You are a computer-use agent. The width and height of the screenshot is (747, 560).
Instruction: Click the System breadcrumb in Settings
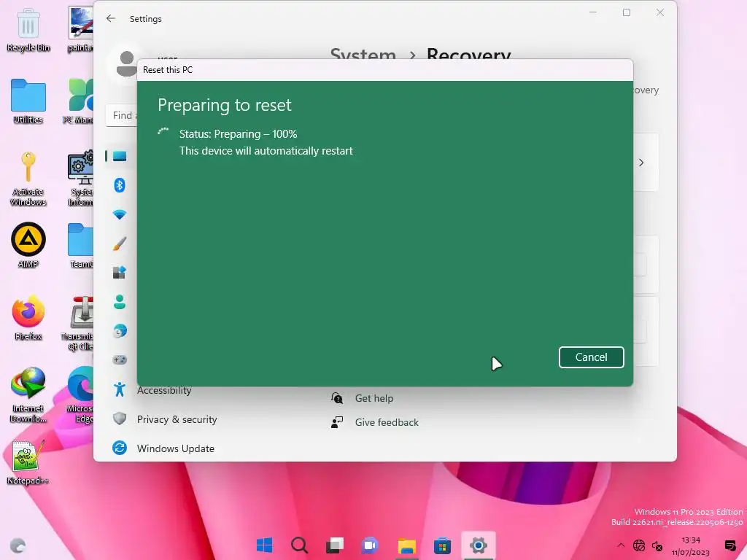363,55
